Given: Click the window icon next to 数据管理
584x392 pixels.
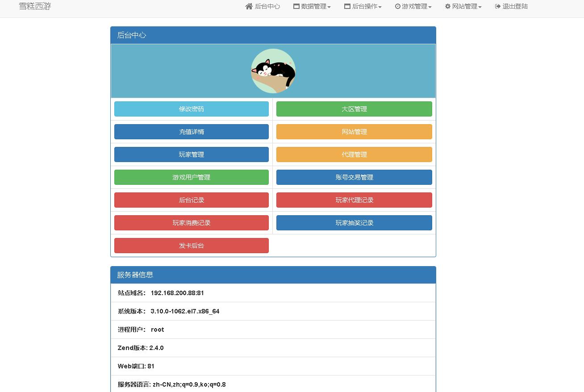Looking at the screenshot, I should (x=296, y=6).
